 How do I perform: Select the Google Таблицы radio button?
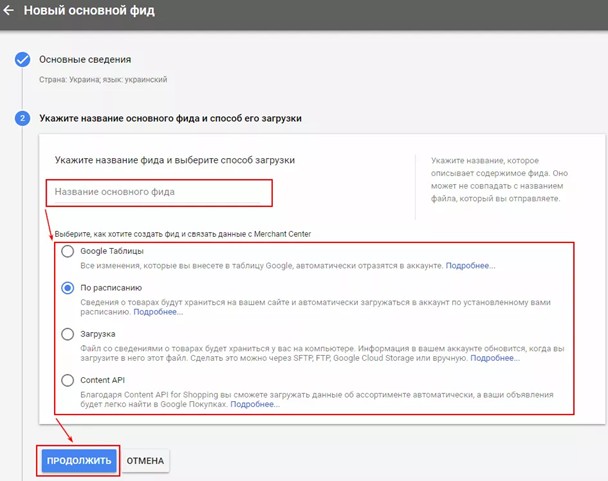tap(68, 251)
